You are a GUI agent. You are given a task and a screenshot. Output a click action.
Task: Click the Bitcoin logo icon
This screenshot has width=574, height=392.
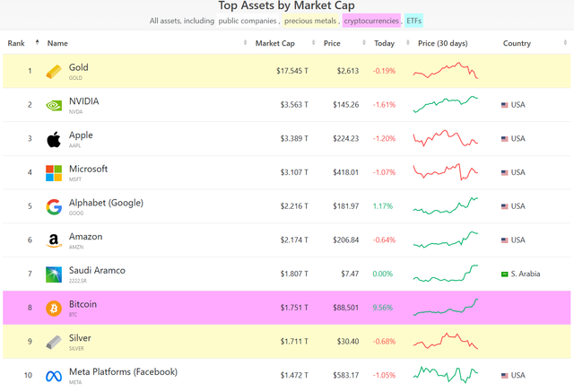(54, 308)
